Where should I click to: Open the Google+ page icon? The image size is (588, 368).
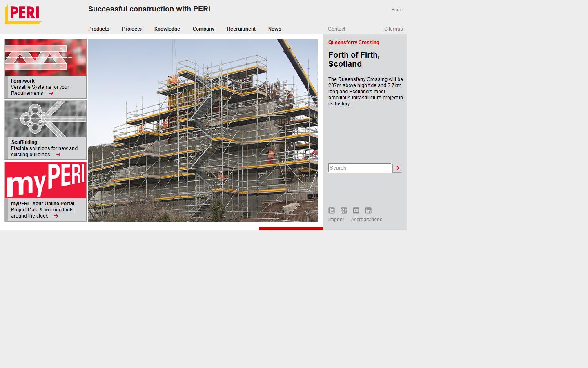pos(344,210)
